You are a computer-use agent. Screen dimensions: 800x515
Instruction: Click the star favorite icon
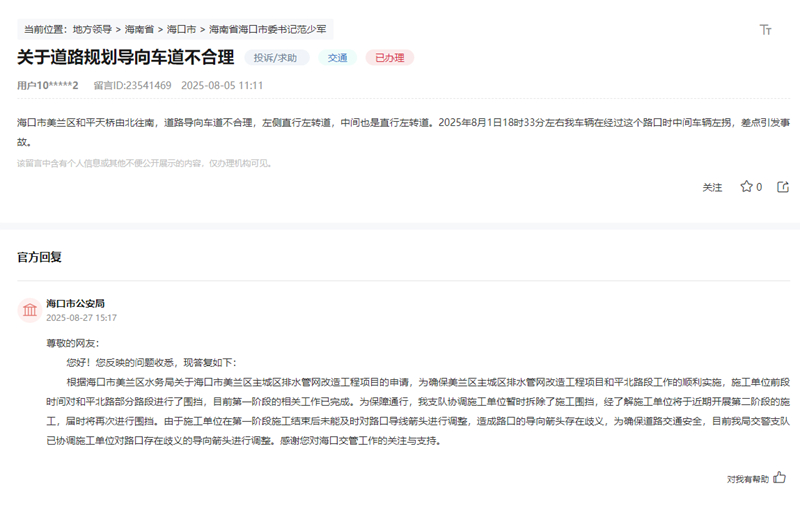pyautogui.click(x=745, y=187)
